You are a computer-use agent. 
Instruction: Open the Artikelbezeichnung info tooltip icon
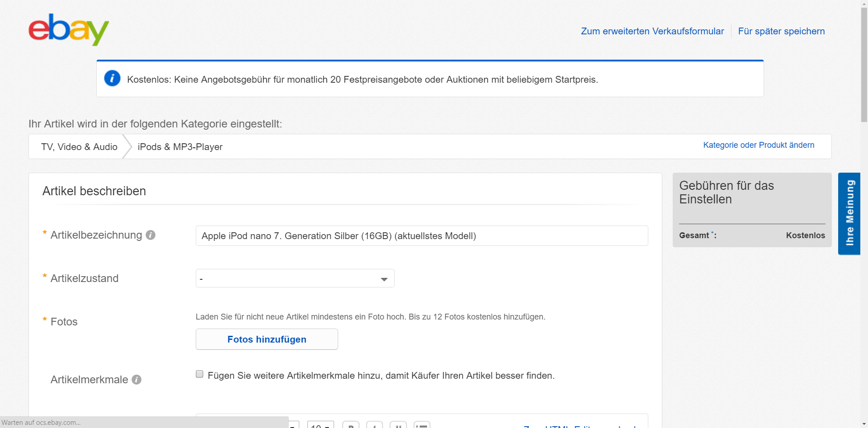[151, 235]
